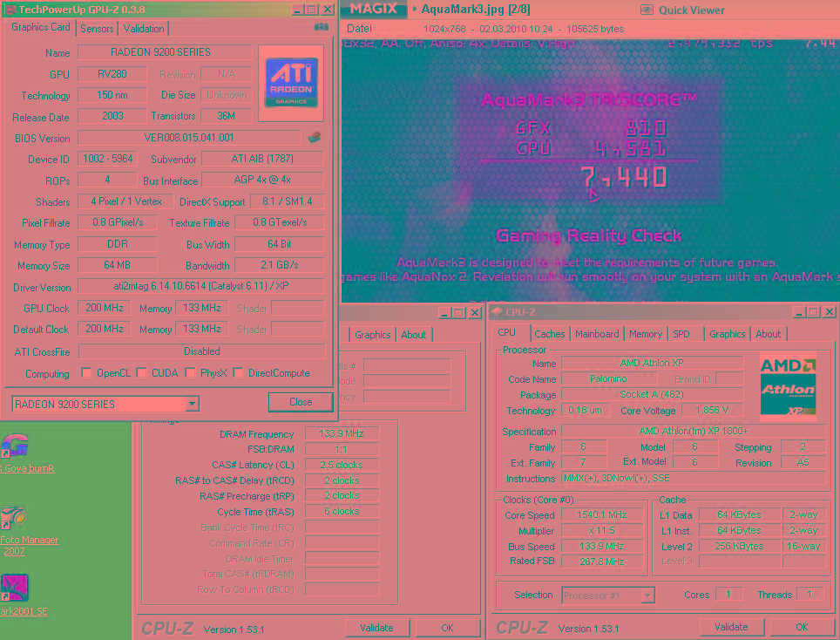The width and height of the screenshot is (840, 640).
Task: Click the Level 2 cache value 256 KBytes
Action: click(x=739, y=546)
